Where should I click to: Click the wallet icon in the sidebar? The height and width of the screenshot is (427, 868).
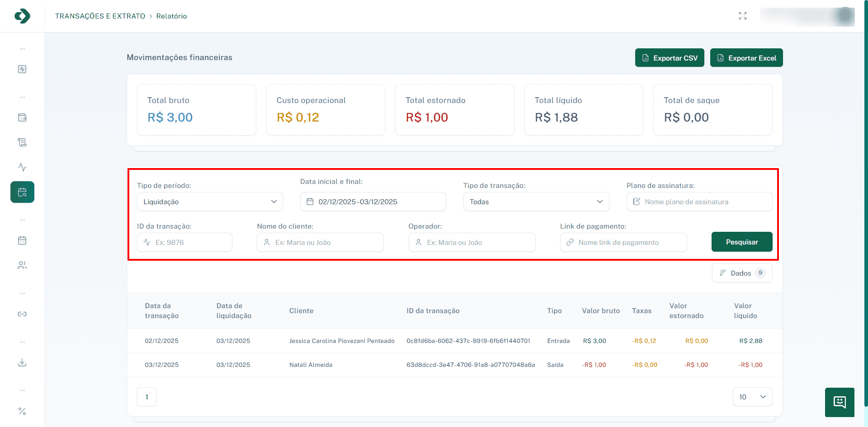point(22,117)
